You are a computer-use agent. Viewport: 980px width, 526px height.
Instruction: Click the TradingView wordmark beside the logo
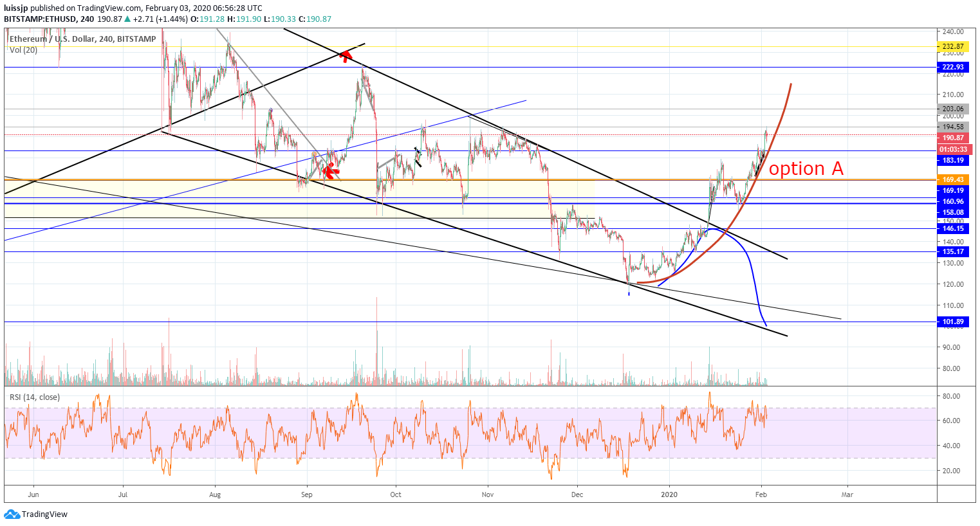click(x=44, y=514)
